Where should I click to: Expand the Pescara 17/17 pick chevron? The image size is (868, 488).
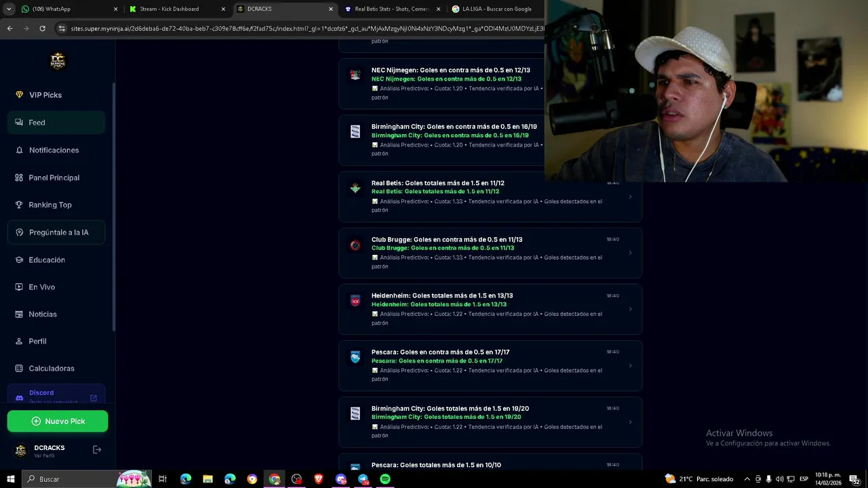pos(630,365)
